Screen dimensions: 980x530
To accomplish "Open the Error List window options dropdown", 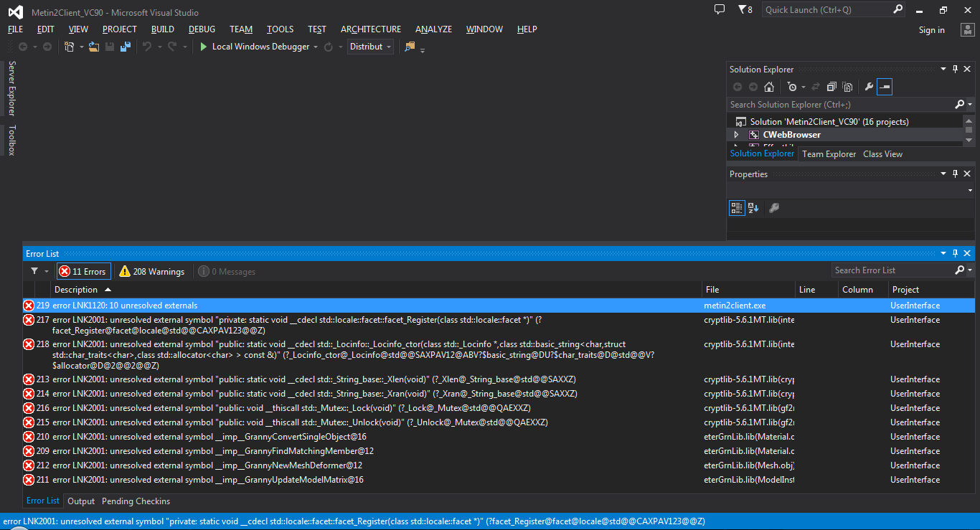I will pos(943,253).
